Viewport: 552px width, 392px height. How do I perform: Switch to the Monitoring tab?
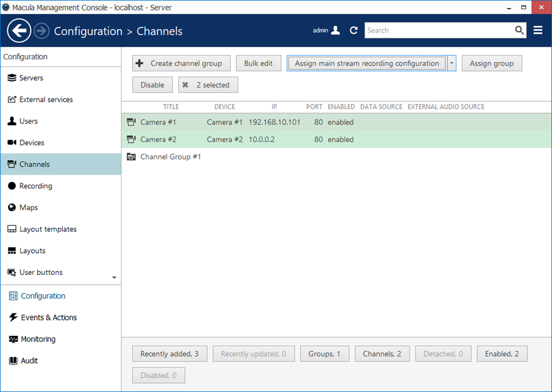(x=38, y=339)
